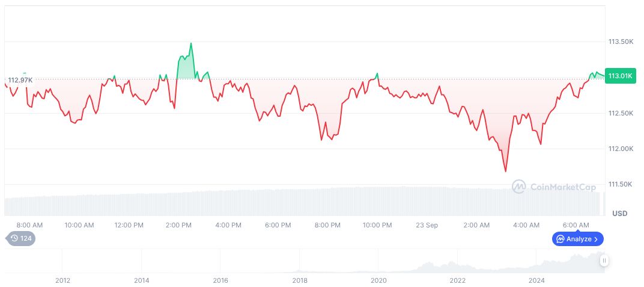Click the CoinMarketCap watermark logo
This screenshot has height=287, width=644.
click(519, 187)
